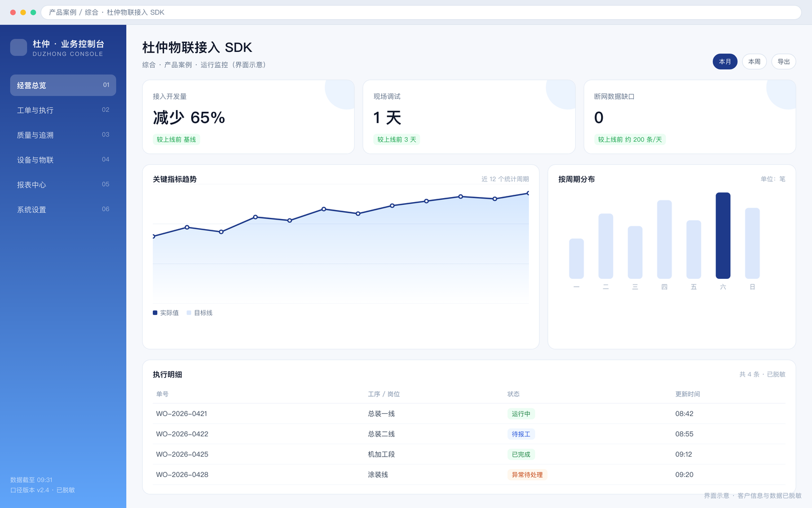Click the 实际值 legend color swatch
Screen dimensions: 812x508
pos(155,313)
